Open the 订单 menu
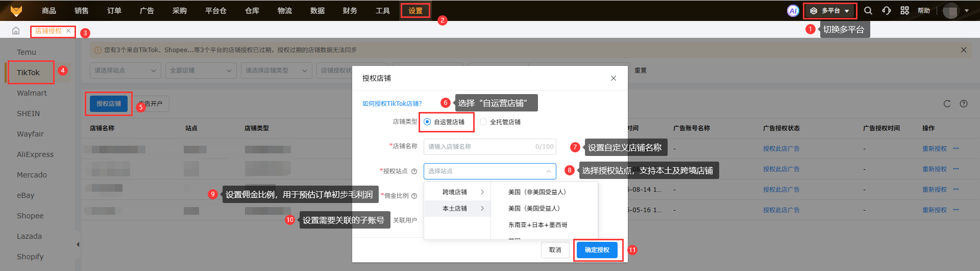This screenshot has height=271, width=980. [114, 11]
